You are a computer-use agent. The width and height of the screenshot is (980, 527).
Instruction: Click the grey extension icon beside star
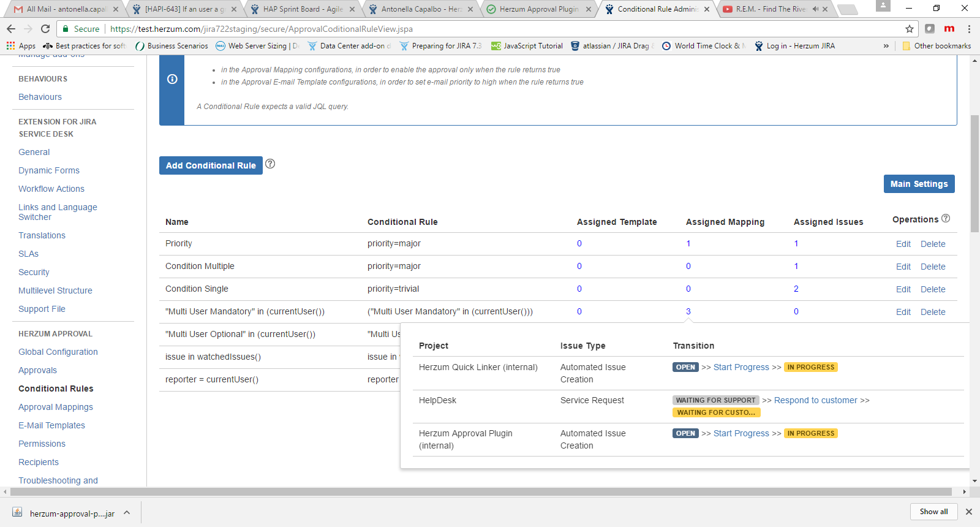930,29
